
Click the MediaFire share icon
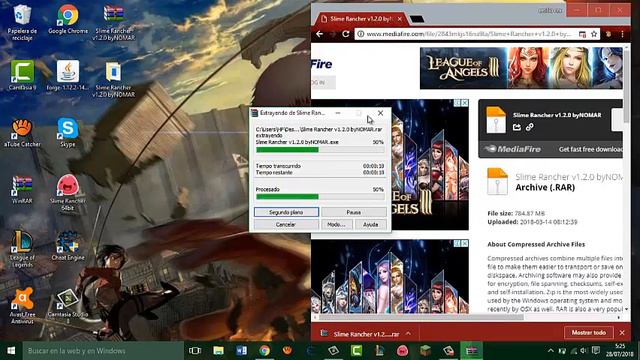click(x=517, y=127)
